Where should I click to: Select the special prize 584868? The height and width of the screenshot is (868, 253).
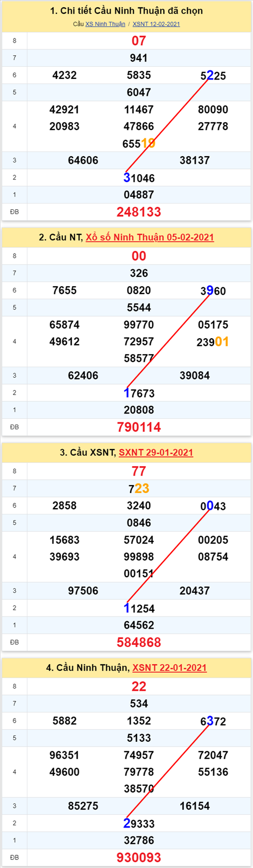(139, 642)
